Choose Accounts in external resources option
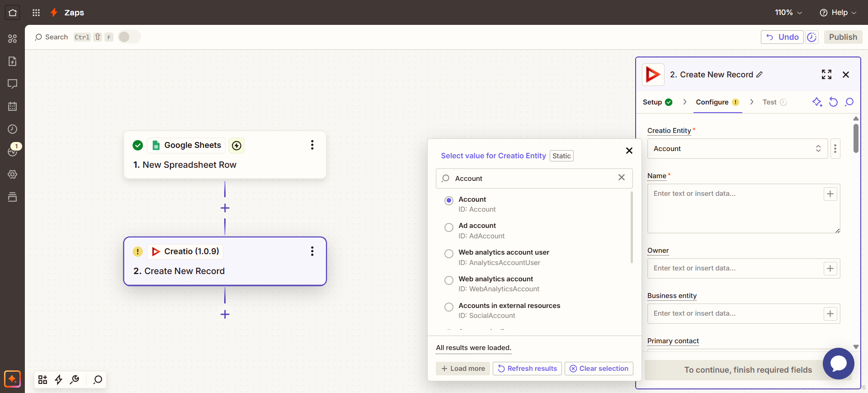The height and width of the screenshot is (393, 868). 449,307
